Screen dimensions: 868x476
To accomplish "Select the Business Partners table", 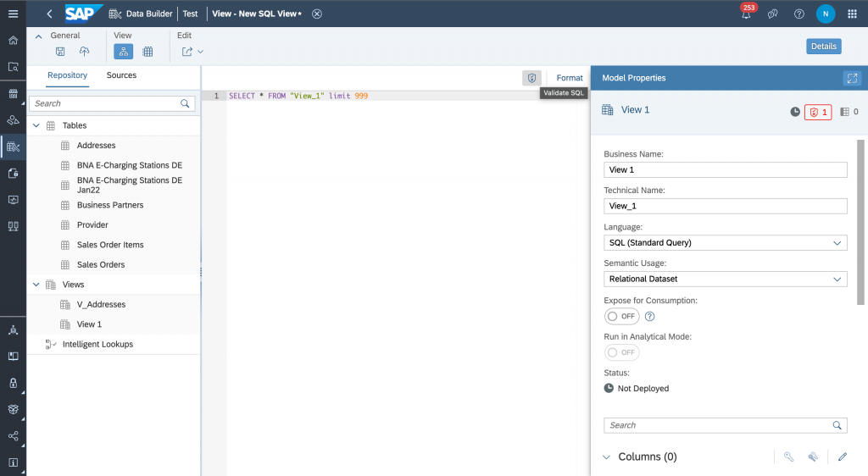I will [114, 205].
